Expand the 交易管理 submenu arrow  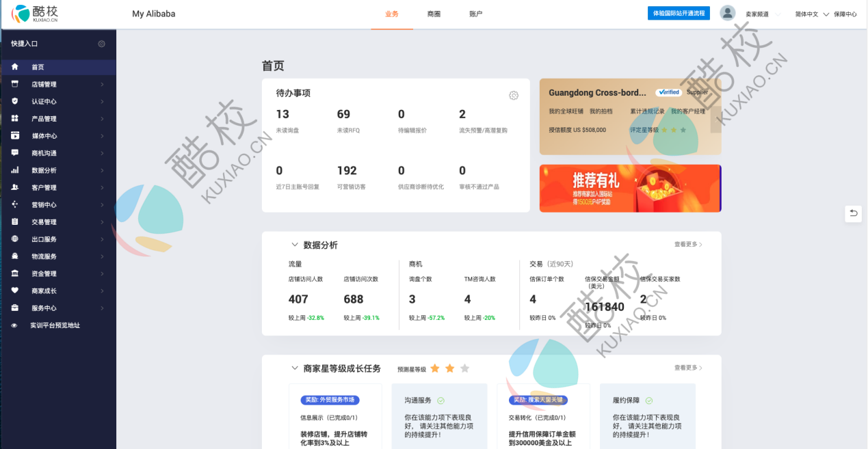(102, 221)
